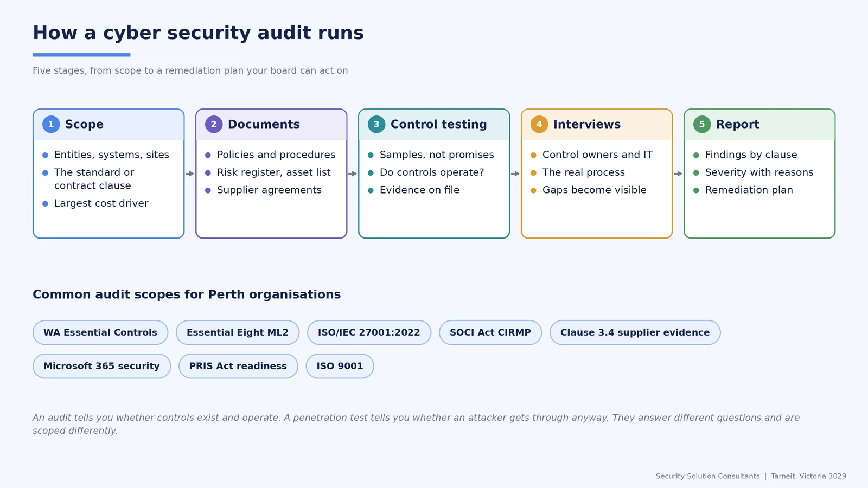This screenshot has height=488, width=868.
Task: Select the WA Essential Controls pill
Action: pos(100,332)
